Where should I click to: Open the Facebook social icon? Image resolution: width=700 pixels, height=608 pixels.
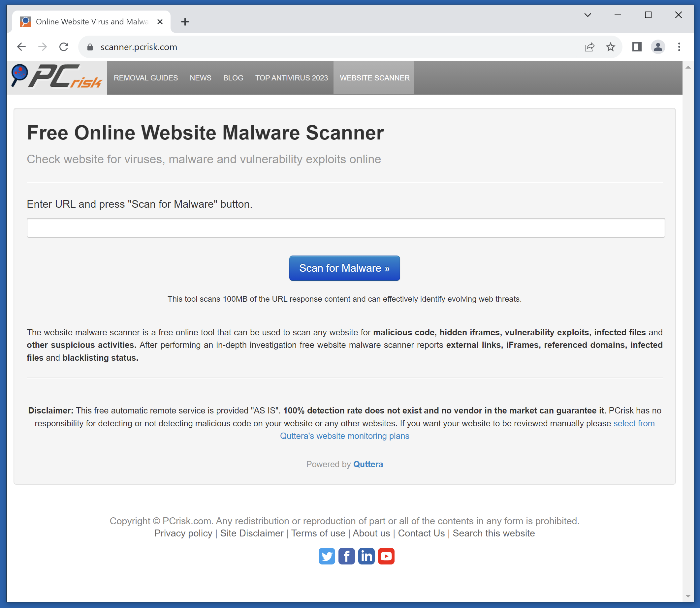pos(347,556)
